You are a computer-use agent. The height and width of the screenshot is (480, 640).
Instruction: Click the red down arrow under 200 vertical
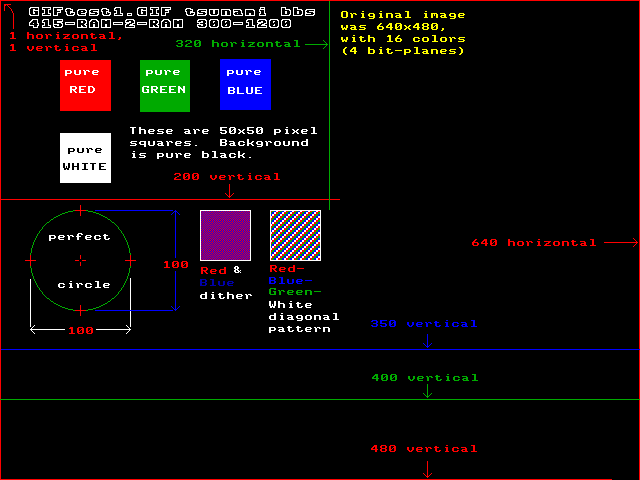pyautogui.click(x=229, y=191)
